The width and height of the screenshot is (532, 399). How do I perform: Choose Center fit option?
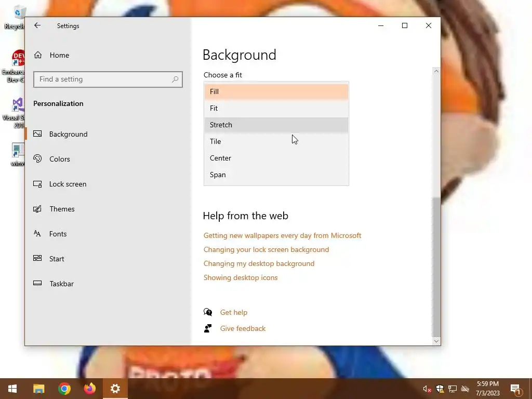[276, 158]
